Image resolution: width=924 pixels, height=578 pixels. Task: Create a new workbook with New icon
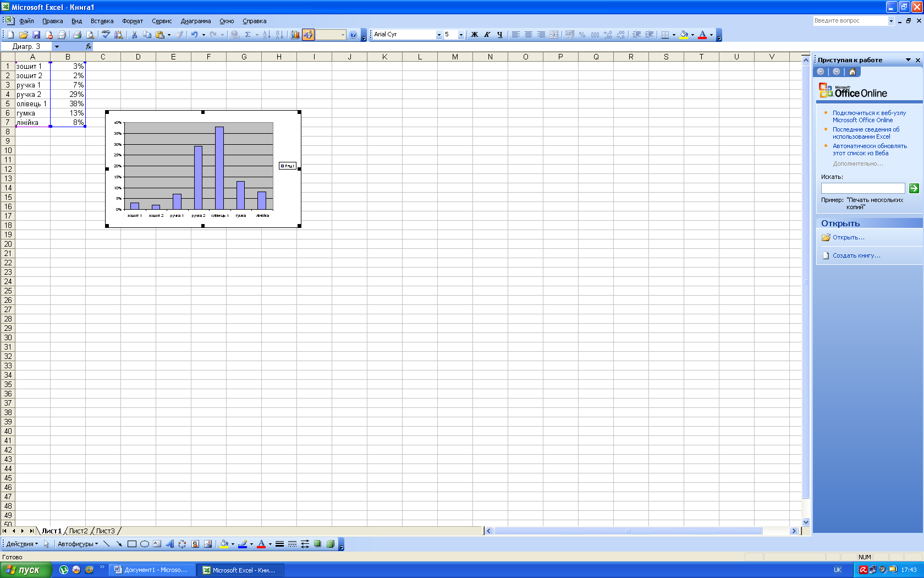pos(10,35)
